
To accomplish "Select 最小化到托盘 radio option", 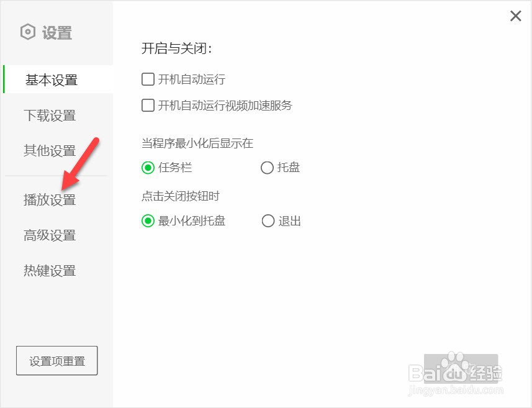I will pyautogui.click(x=148, y=221).
